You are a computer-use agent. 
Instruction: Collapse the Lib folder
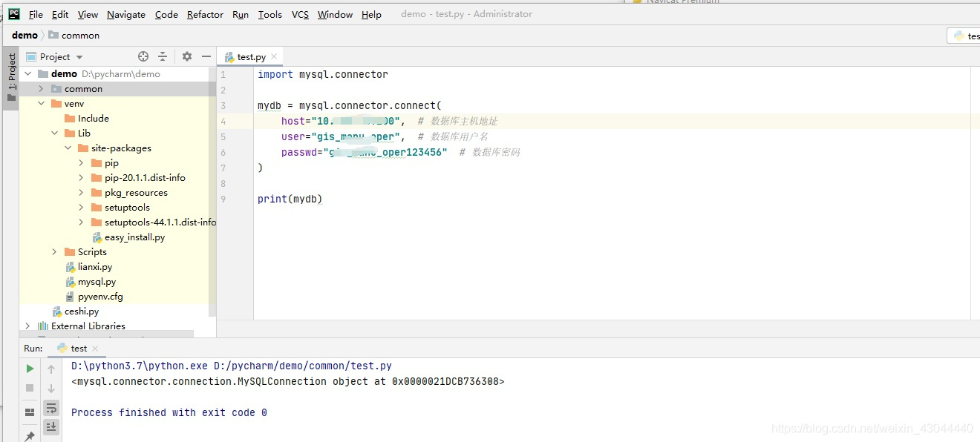(55, 133)
